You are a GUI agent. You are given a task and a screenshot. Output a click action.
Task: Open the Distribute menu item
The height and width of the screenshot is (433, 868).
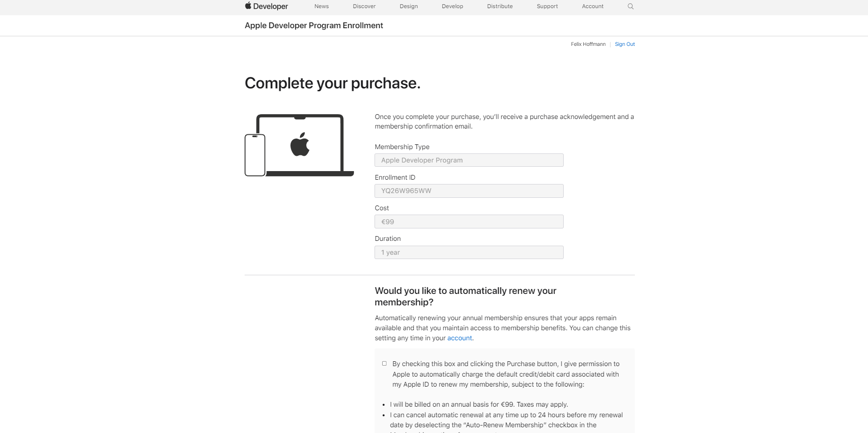pyautogui.click(x=500, y=6)
